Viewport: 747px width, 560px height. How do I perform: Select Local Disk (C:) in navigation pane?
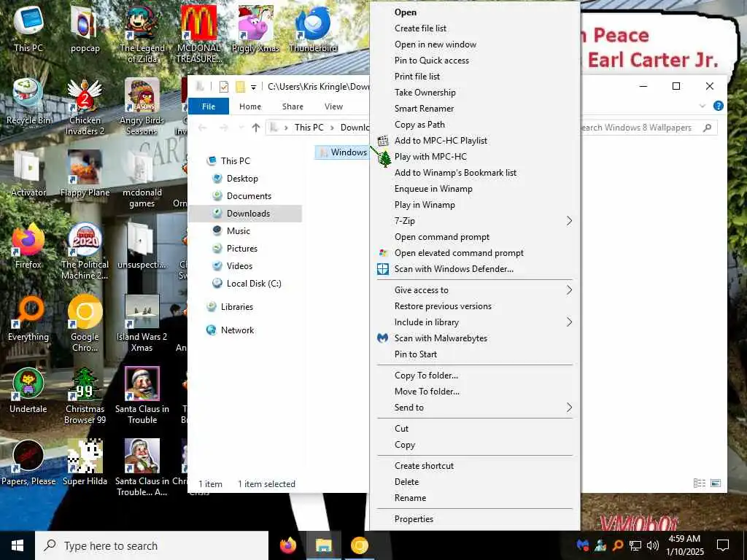click(x=246, y=284)
